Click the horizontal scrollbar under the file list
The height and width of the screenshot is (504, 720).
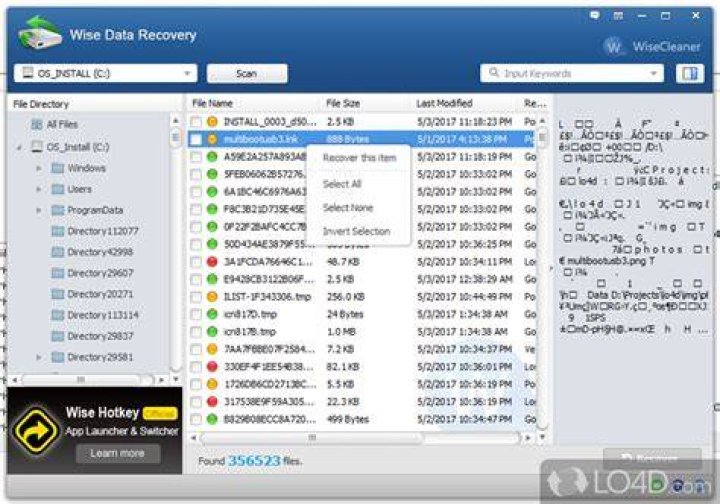(x=312, y=438)
